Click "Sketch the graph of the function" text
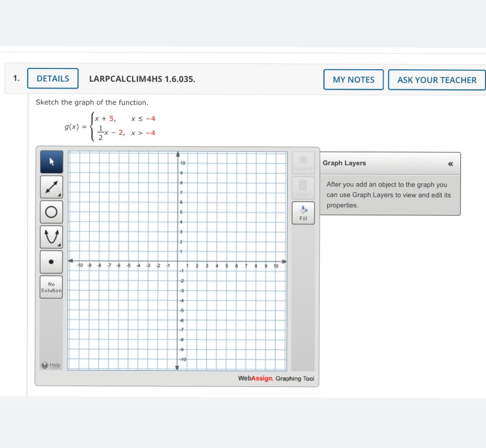Image resolution: width=486 pixels, height=448 pixels. (x=92, y=102)
